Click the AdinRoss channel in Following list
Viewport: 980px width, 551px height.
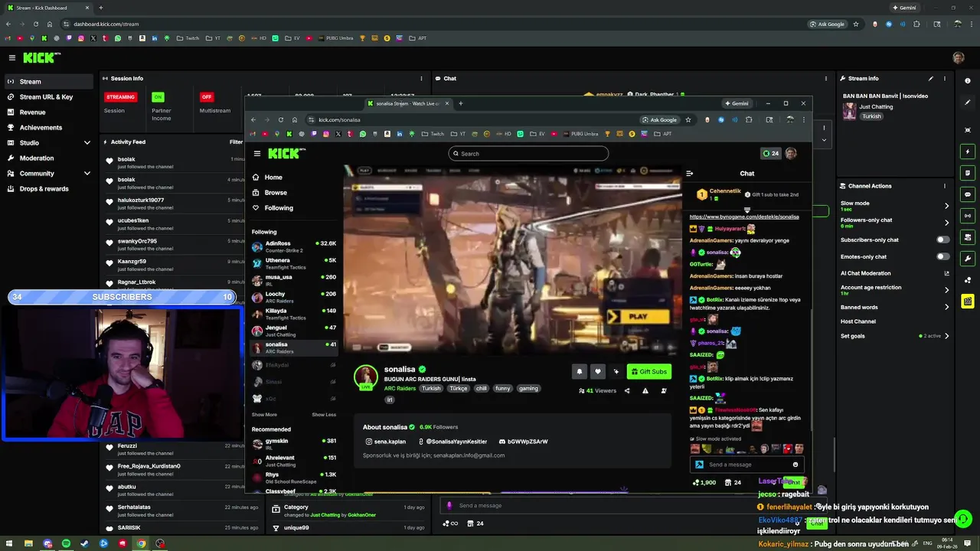pos(294,246)
